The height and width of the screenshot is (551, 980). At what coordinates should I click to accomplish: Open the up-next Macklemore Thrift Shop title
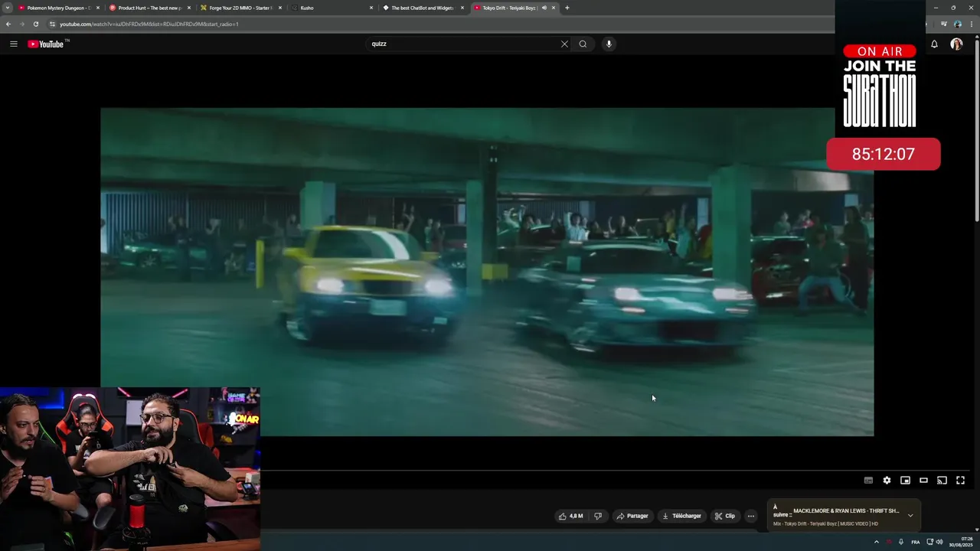click(846, 510)
